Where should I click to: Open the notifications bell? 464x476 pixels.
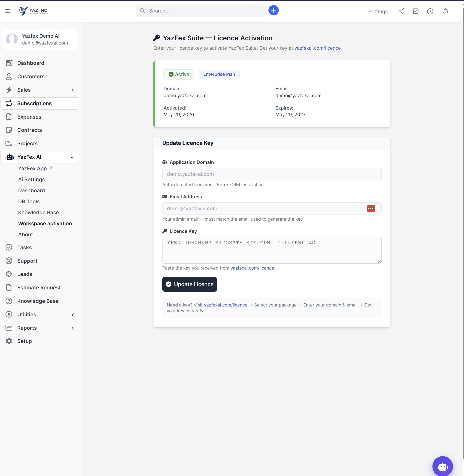(x=445, y=11)
